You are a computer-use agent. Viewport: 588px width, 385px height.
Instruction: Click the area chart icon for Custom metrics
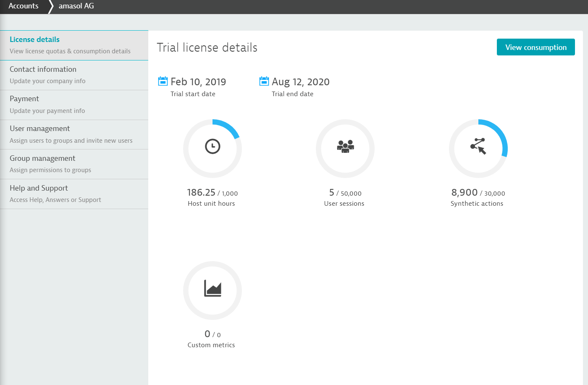(213, 288)
